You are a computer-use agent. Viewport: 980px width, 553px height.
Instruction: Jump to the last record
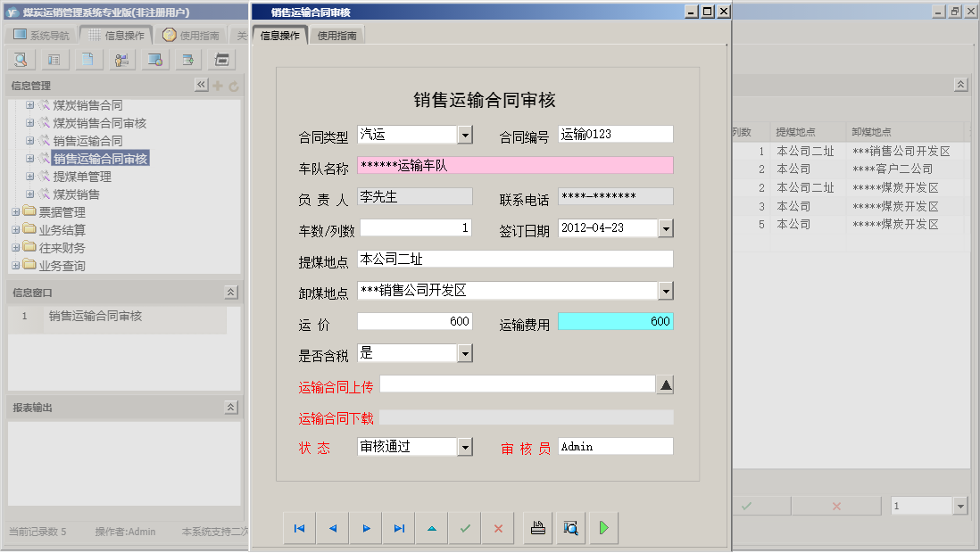(x=398, y=528)
